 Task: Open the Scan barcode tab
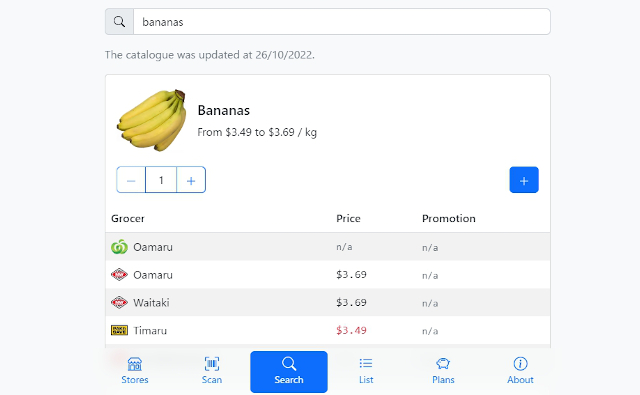coord(212,371)
